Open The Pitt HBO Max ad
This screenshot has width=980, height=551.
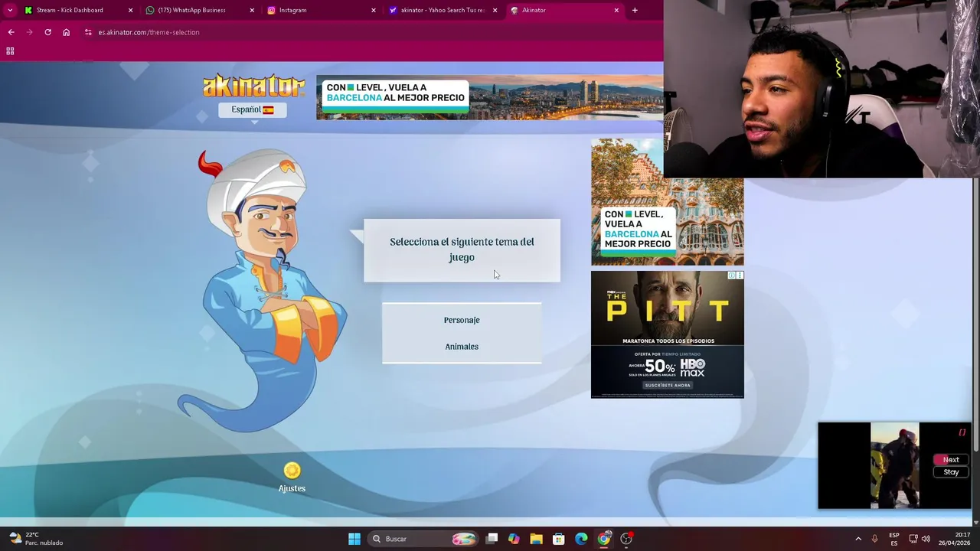[x=667, y=334]
